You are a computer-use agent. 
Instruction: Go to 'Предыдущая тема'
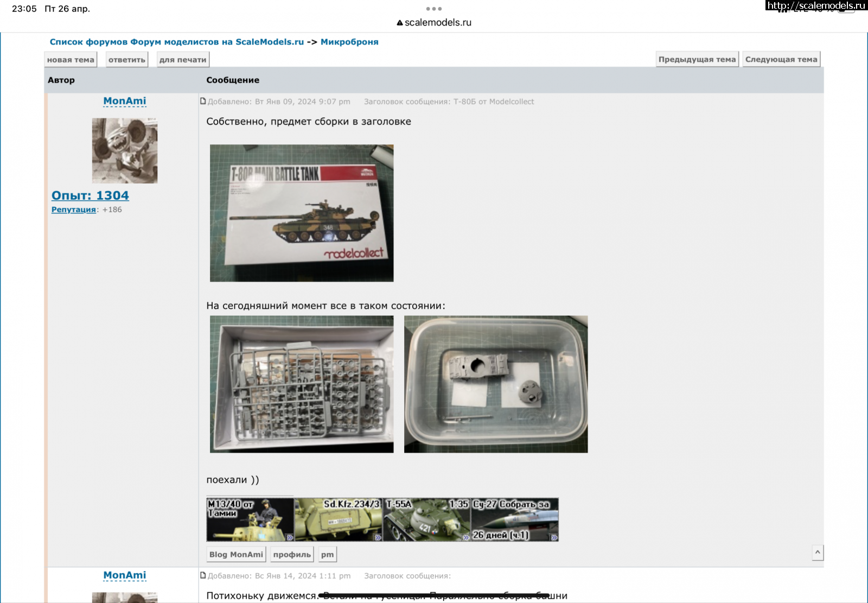tap(697, 59)
